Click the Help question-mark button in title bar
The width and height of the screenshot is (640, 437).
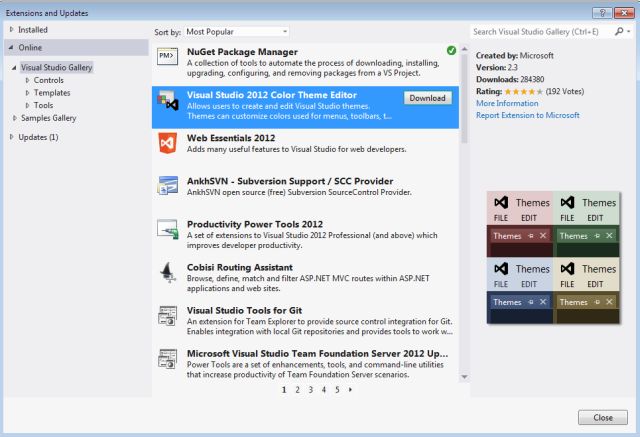tap(602, 13)
